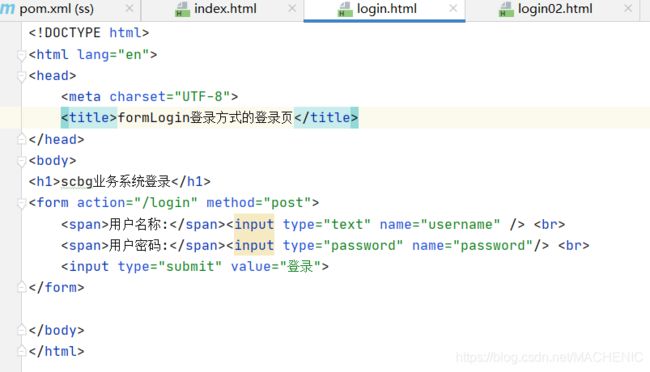This screenshot has width=650, height=372.
Task: Switch to the login02.html tab
Action: click(555, 10)
